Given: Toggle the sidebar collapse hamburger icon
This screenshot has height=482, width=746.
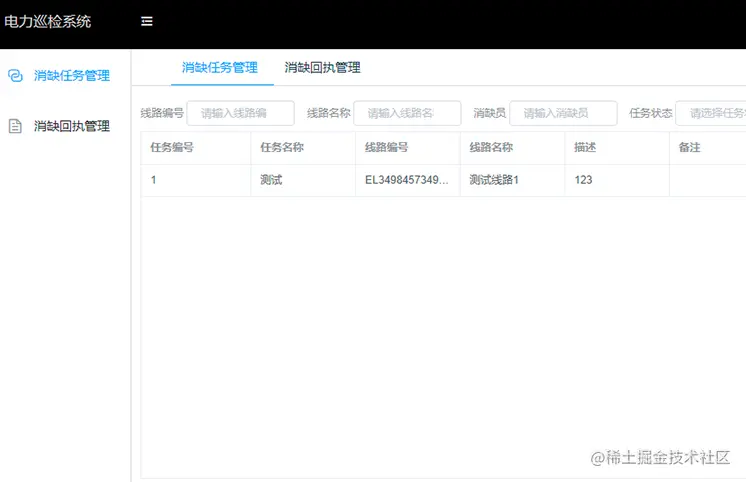Looking at the screenshot, I should (x=147, y=21).
